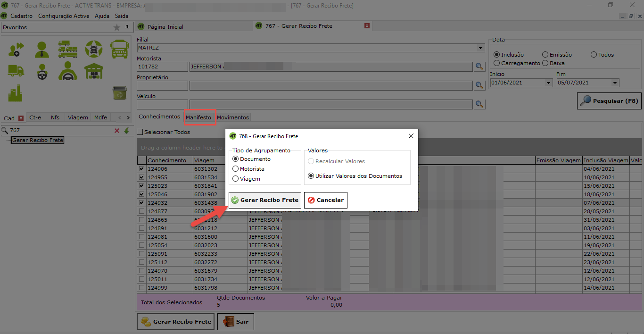Click the truck fleet icon in Favoritos
The image size is (644, 334).
tap(68, 49)
